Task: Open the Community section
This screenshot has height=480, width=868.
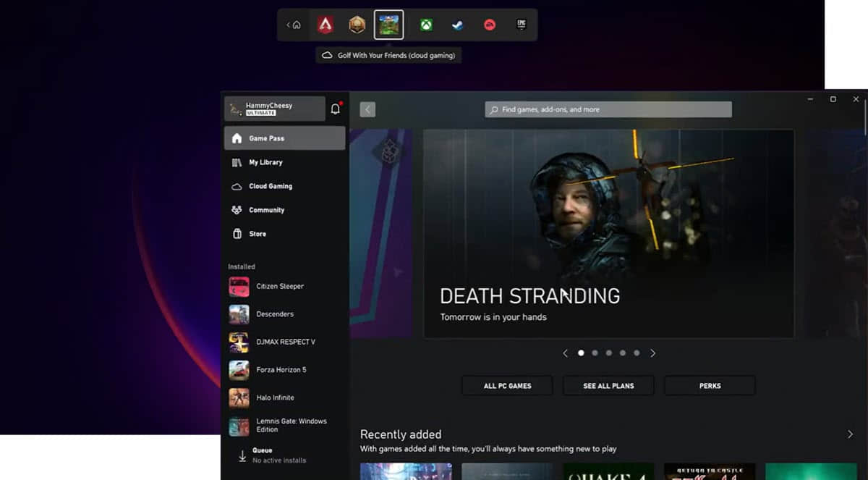Action: (285, 210)
